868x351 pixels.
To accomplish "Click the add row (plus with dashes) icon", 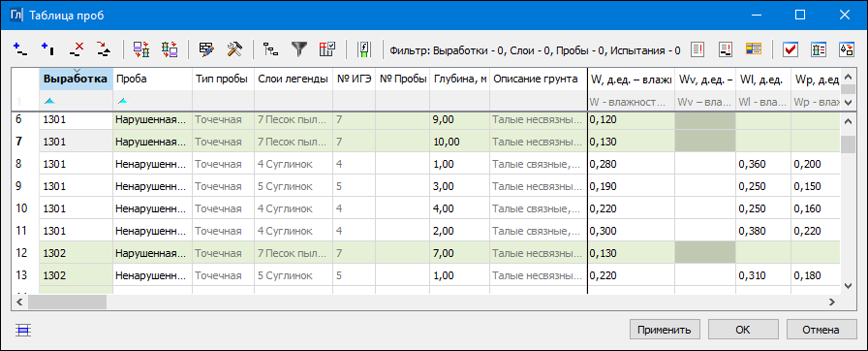I will click(20, 49).
